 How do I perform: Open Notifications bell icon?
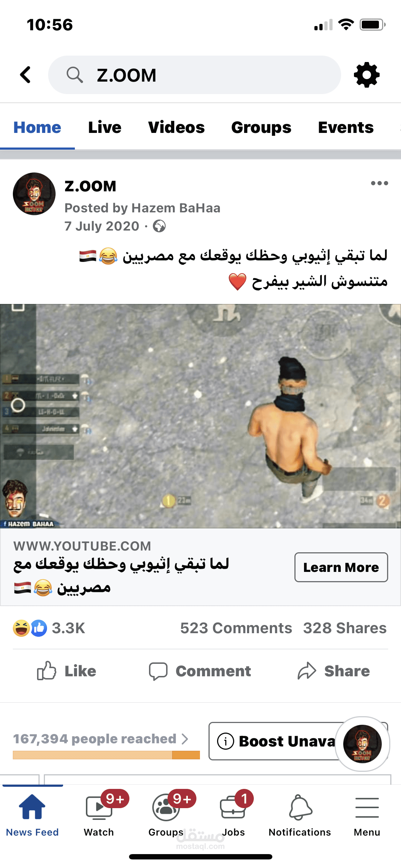point(300,807)
